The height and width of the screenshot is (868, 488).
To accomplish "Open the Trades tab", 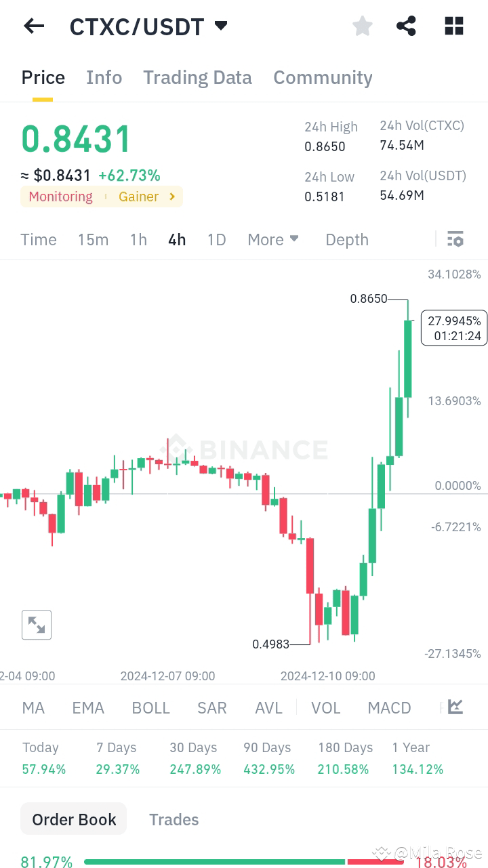I will (174, 819).
